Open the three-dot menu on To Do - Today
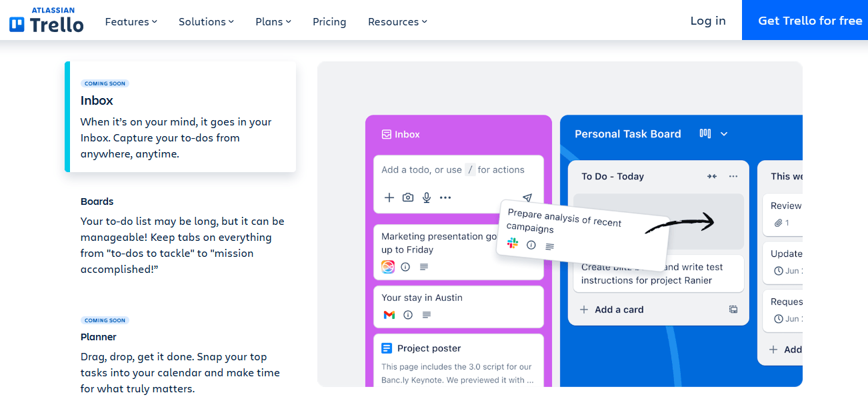 [733, 176]
